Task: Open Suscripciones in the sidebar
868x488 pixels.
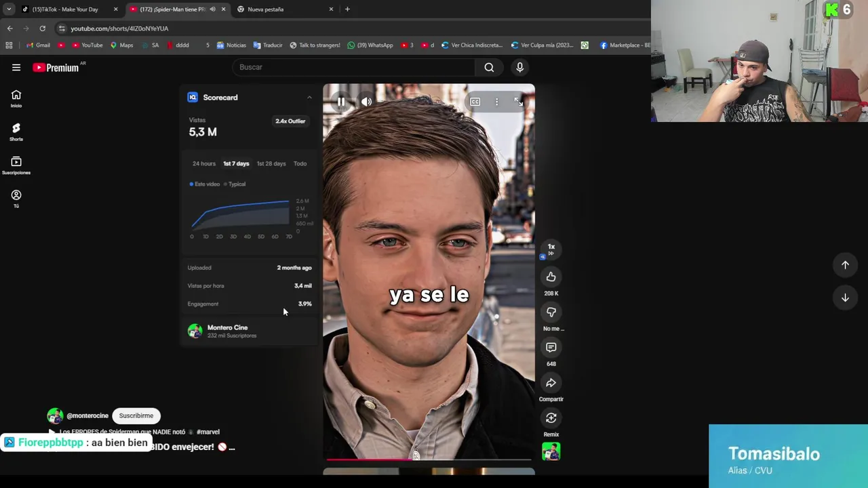Action: pos(16,165)
